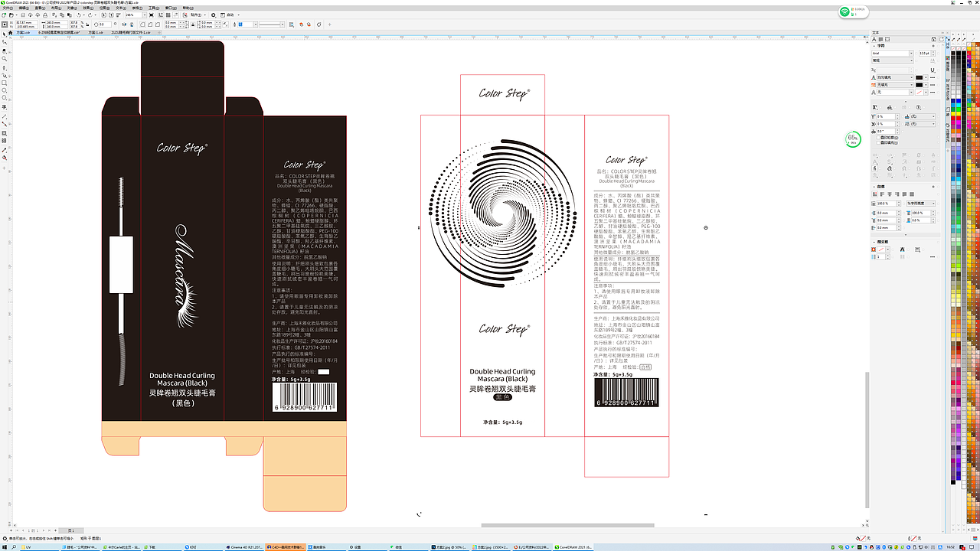Select the Zoom tool in the toolbox
Screen dimensions: 980x551
[x=4, y=58]
